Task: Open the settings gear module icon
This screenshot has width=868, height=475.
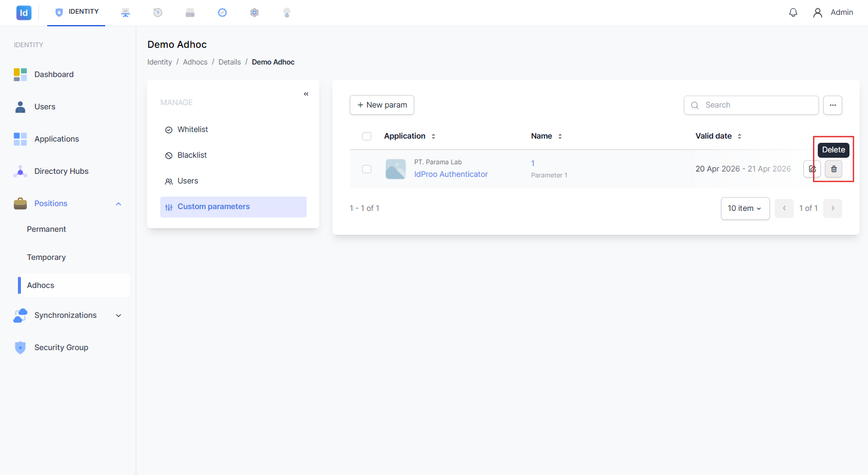Action: point(255,13)
